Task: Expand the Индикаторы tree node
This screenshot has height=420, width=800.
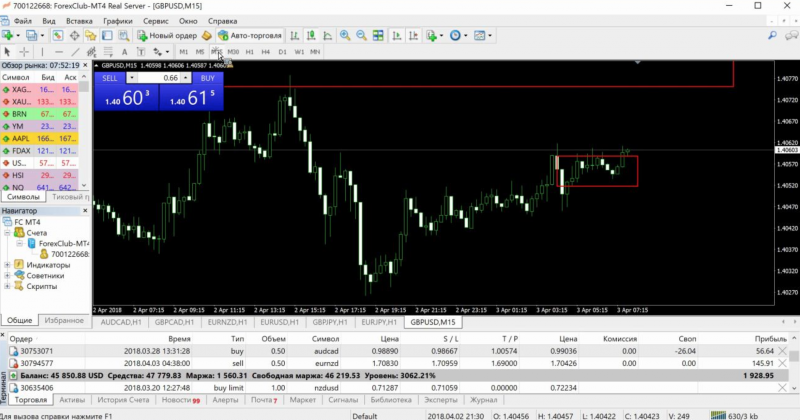Action: pos(8,265)
